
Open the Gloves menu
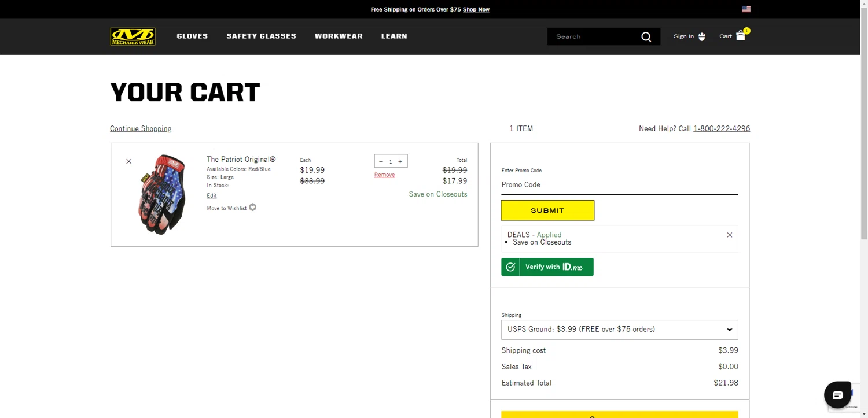[192, 36]
